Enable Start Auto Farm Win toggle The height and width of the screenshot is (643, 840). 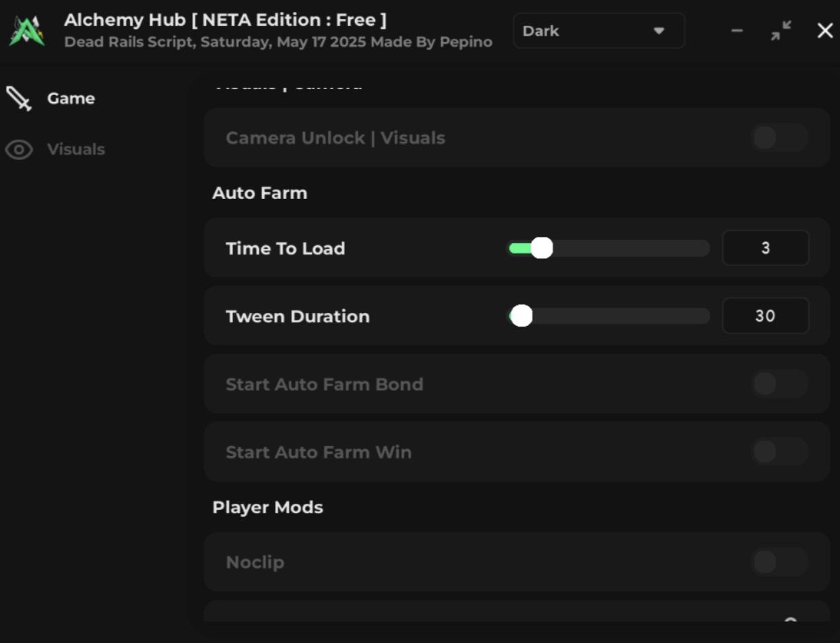tap(779, 452)
